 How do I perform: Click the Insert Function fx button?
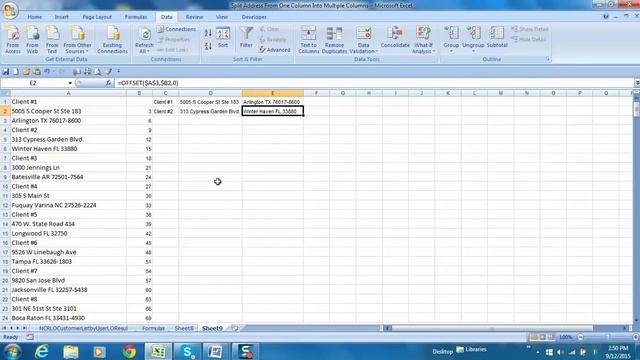pos(108,83)
